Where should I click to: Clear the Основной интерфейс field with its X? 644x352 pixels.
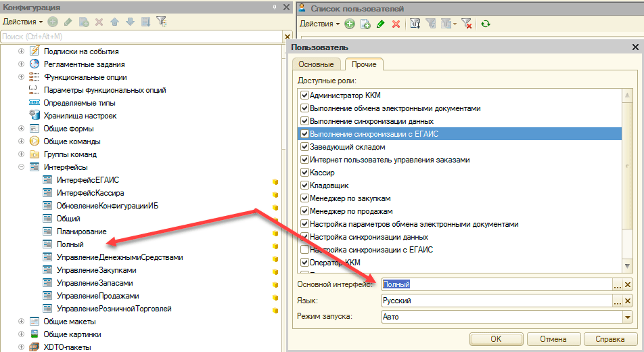[628, 284]
